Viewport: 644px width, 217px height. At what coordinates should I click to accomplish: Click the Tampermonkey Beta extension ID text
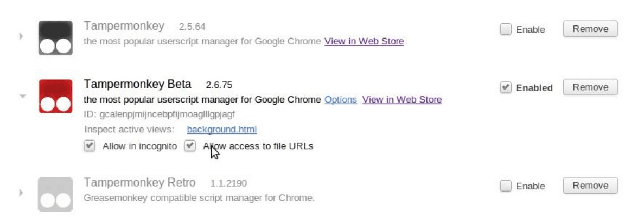pyautogui.click(x=160, y=114)
